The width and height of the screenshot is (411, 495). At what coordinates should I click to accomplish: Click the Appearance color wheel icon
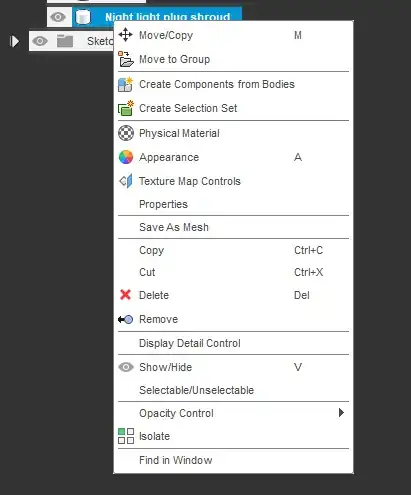[x=126, y=157]
